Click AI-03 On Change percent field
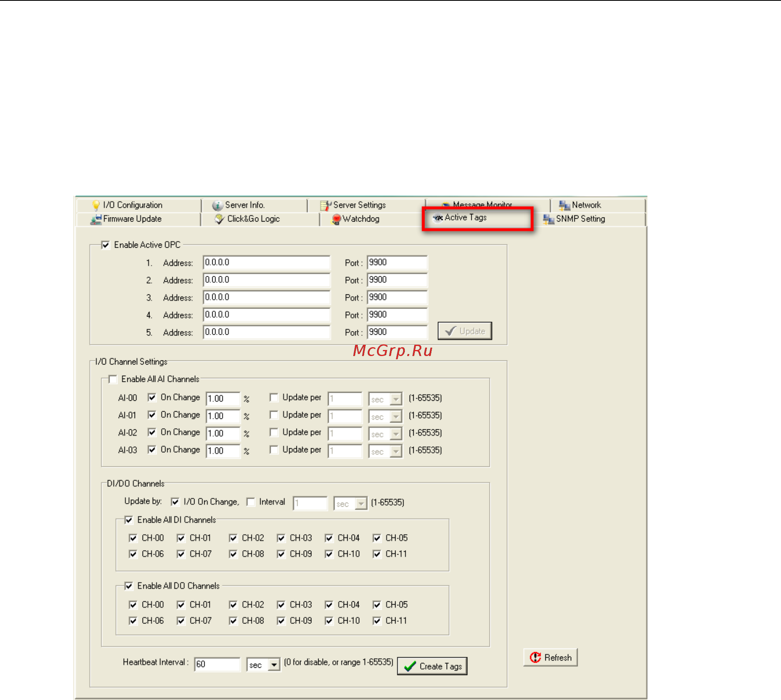781x700 pixels. pos(223,451)
